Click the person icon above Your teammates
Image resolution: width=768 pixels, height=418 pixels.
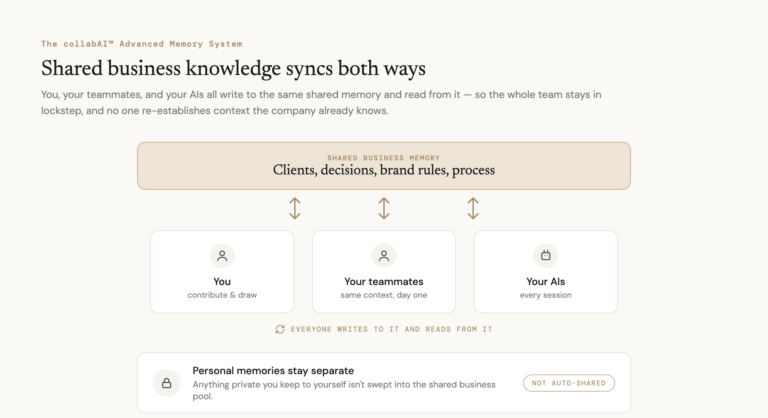(x=384, y=255)
